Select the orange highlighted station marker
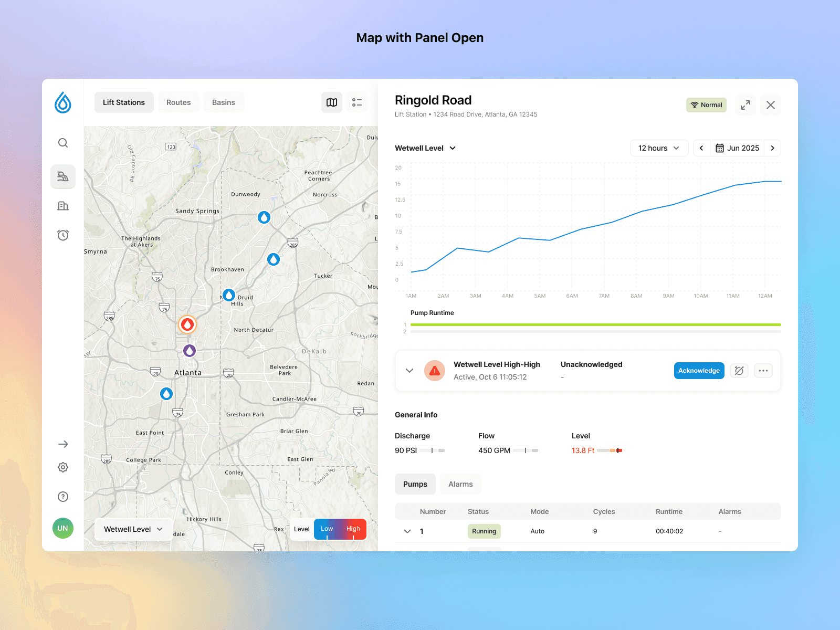Screen dimensions: 840x630 coord(187,324)
